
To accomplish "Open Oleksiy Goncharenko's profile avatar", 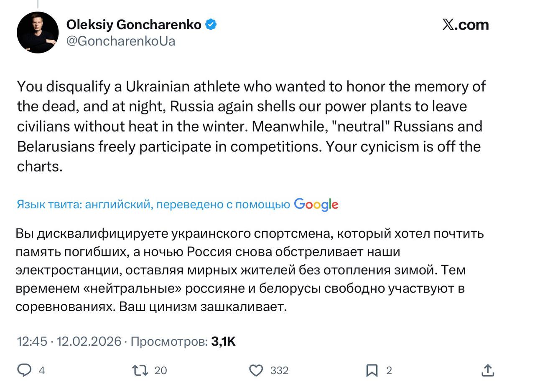I will [38, 33].
